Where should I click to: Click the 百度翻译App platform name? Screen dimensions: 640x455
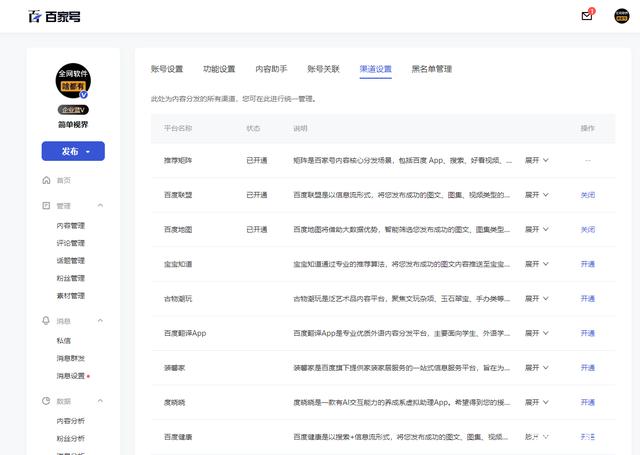[185, 333]
